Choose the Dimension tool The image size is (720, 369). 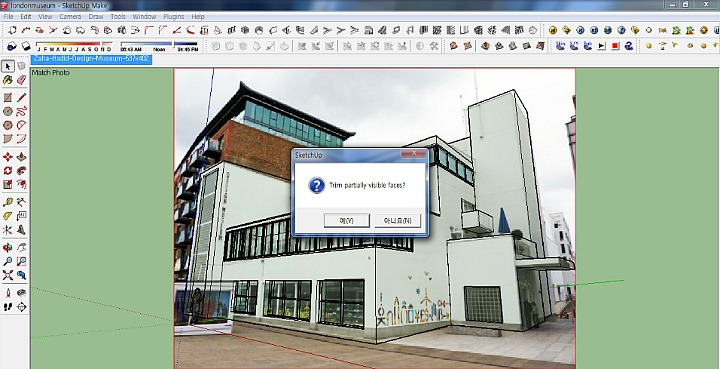tap(21, 202)
